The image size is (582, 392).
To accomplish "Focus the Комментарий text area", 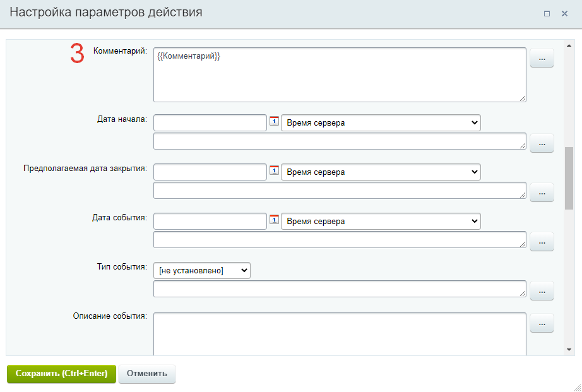I will 340,74.
